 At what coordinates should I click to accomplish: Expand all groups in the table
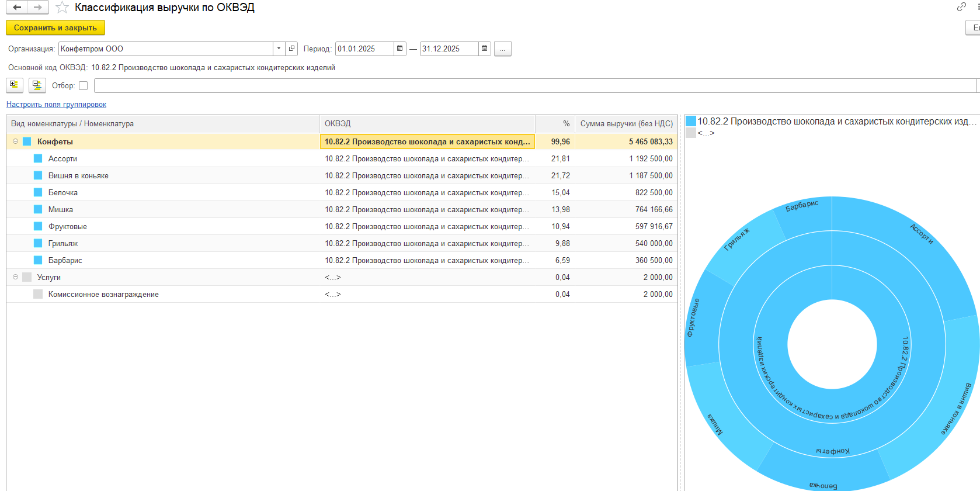pyautogui.click(x=15, y=85)
